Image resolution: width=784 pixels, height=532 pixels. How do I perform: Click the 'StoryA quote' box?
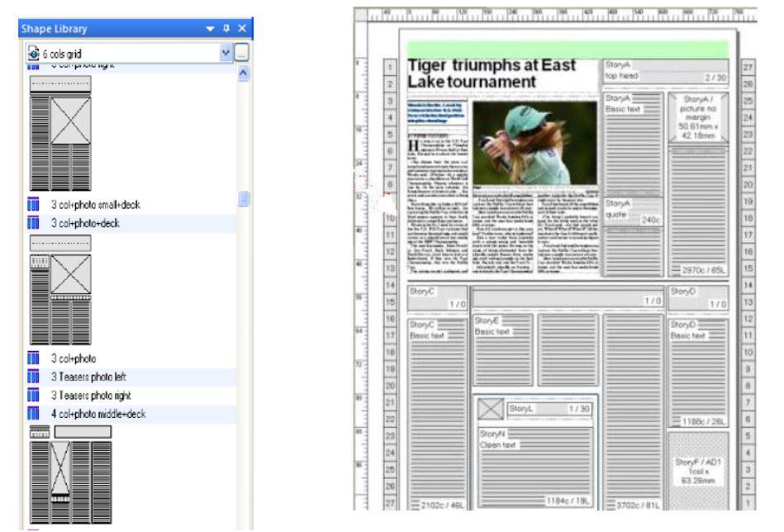(x=634, y=212)
